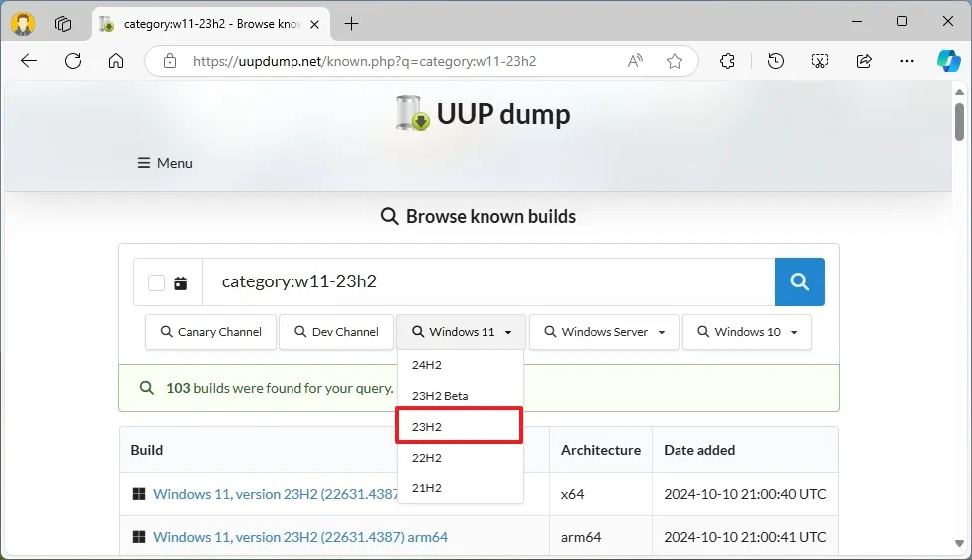Image resolution: width=972 pixels, height=560 pixels.
Task: Open Copilot sidebar icon
Action: tap(948, 61)
